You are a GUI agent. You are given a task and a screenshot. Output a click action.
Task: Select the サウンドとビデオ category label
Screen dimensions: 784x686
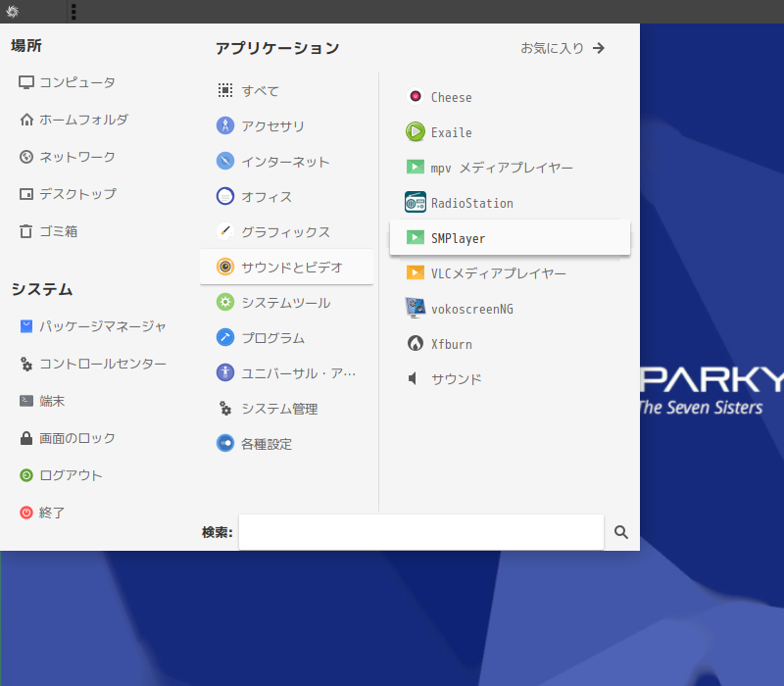pos(292,268)
